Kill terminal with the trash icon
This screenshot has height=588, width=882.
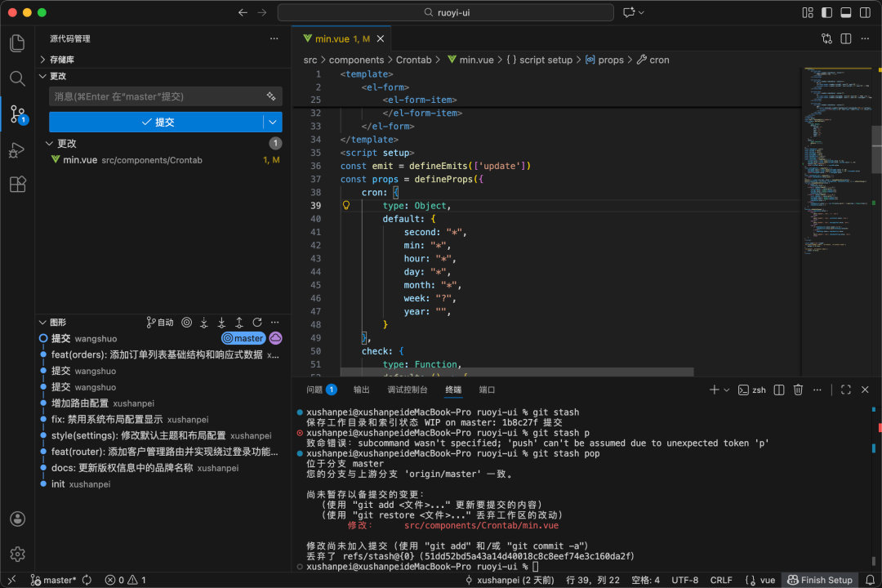point(798,390)
